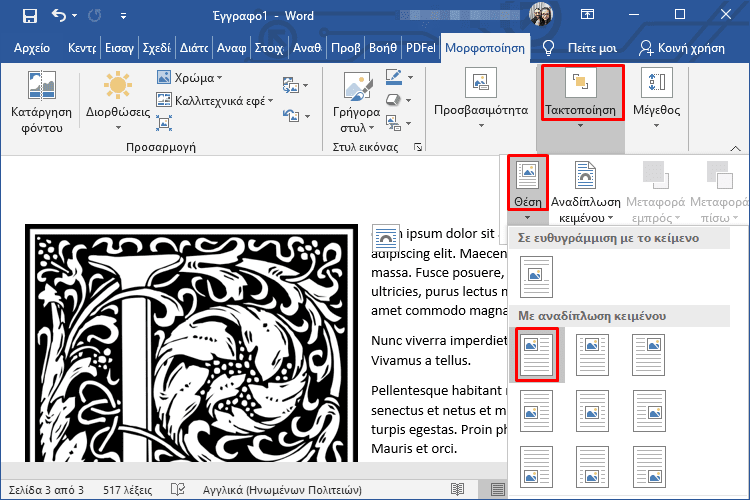Choose bottom left position with text wrapping
Image resolution: width=750 pixels, height=500 pixels.
[x=536, y=467]
